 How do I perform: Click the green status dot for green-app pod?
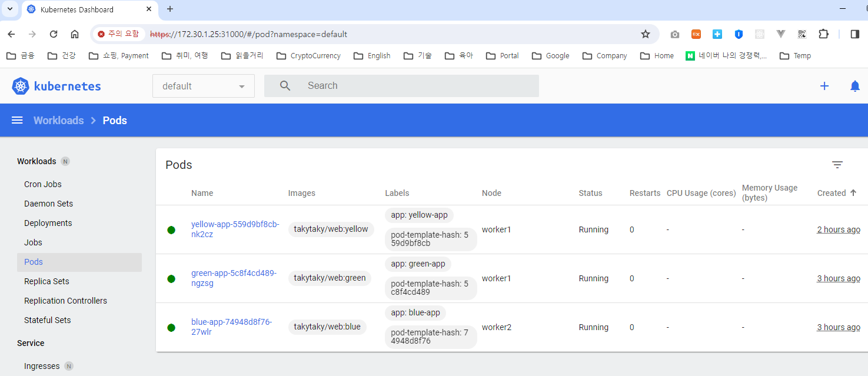point(171,279)
